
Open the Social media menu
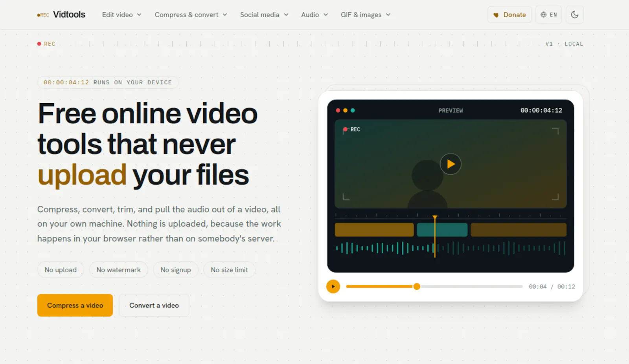point(264,15)
